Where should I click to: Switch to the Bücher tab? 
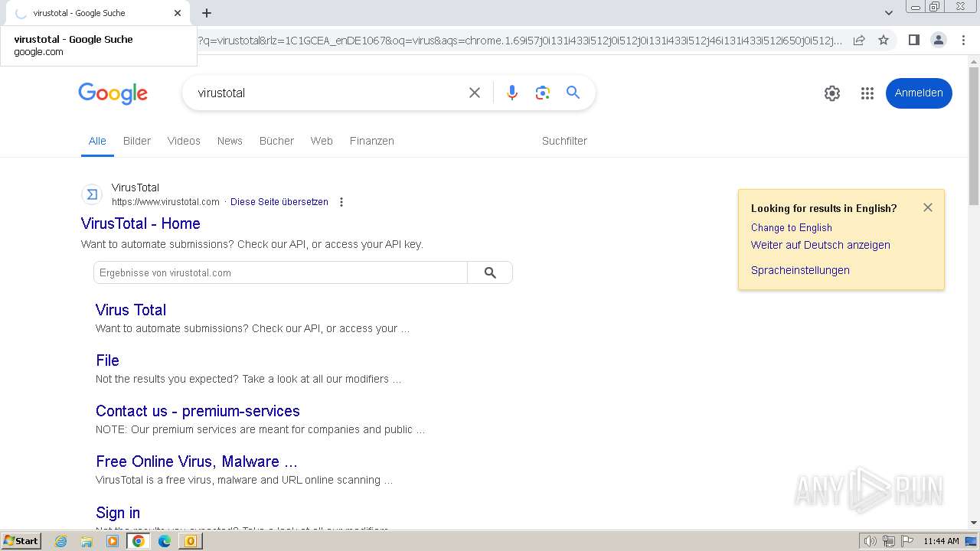[x=276, y=141]
